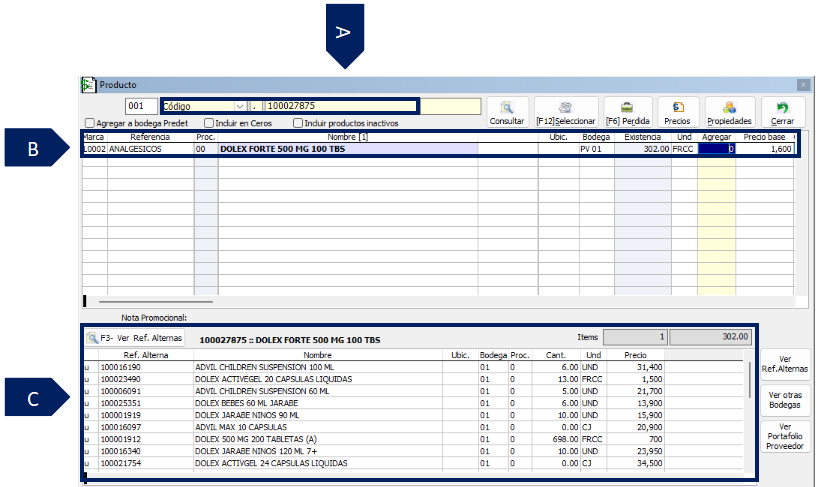
Task: Click the 001 bodega code field
Action: click(141, 106)
